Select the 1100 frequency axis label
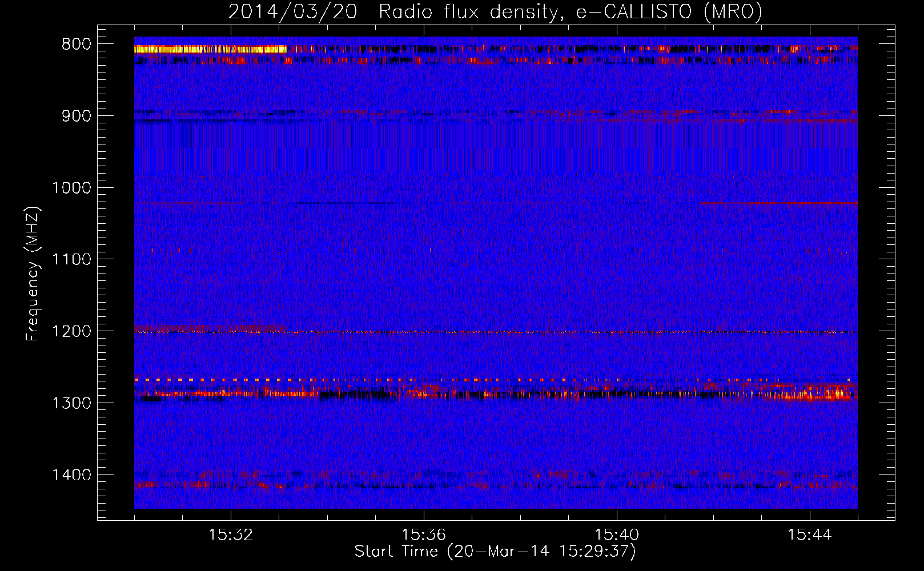 point(71,260)
